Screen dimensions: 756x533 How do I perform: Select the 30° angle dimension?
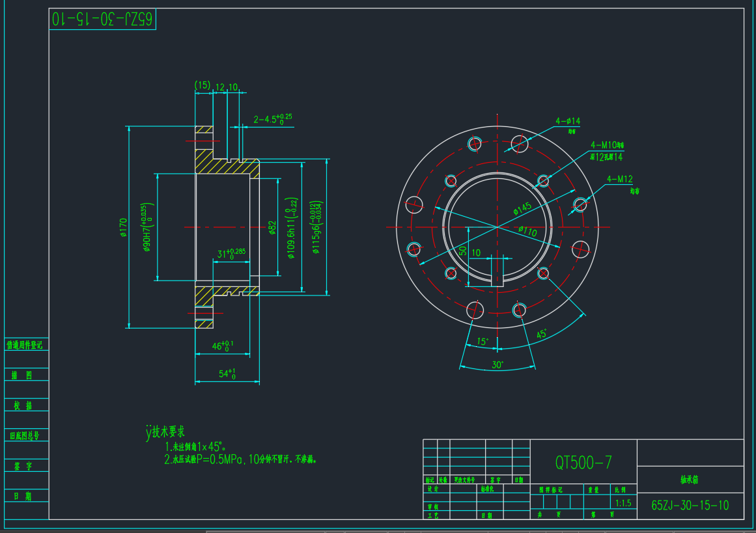(x=497, y=365)
